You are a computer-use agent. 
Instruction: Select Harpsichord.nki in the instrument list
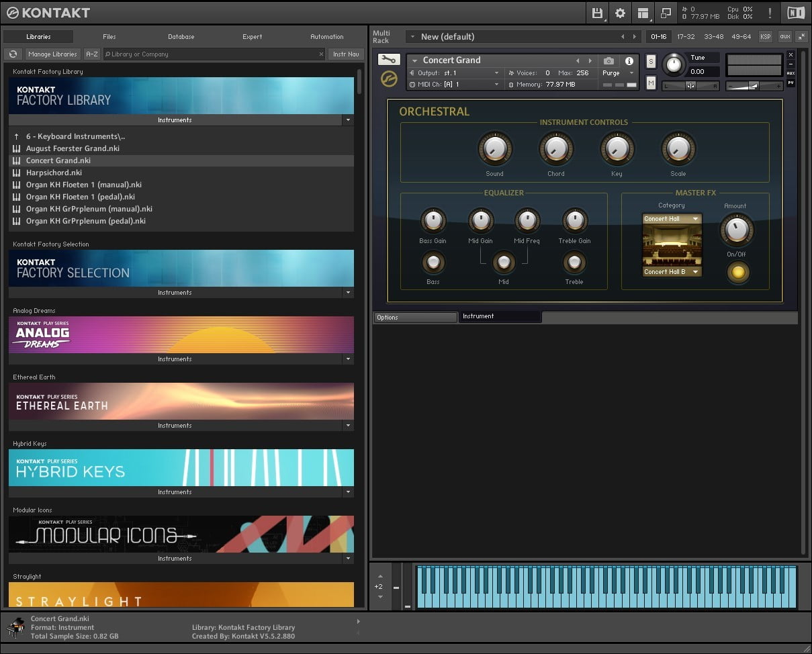click(54, 173)
